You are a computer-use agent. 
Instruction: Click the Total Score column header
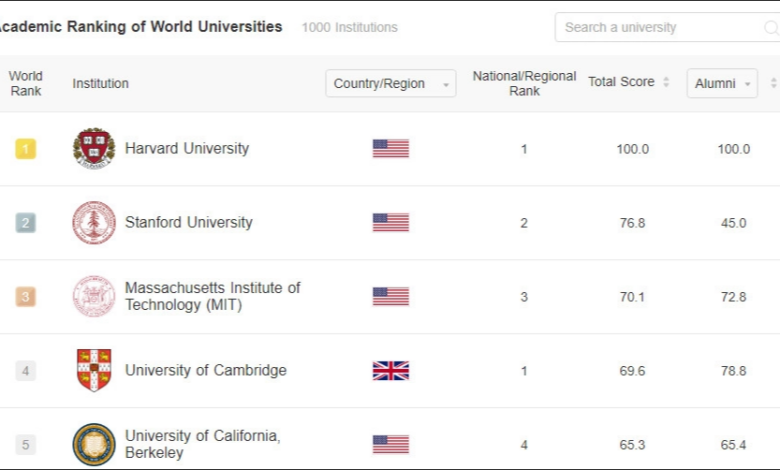[621, 82]
